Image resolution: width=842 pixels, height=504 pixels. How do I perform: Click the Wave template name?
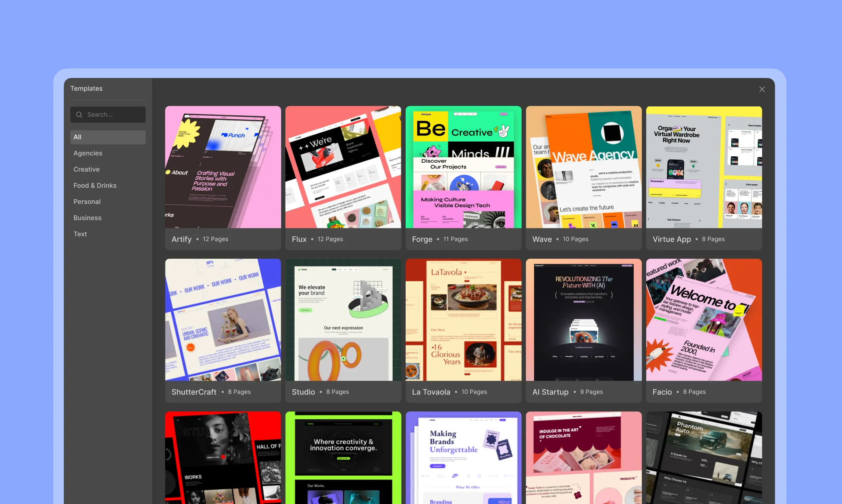click(x=542, y=239)
